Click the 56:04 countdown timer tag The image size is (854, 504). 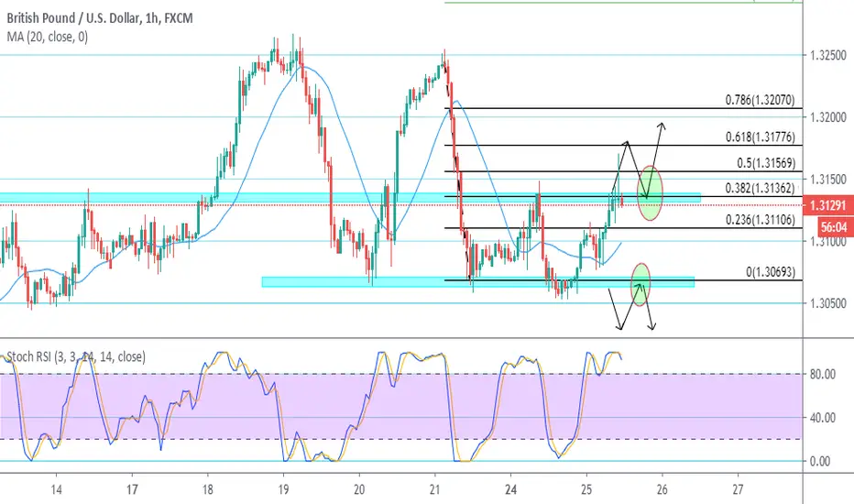834,226
